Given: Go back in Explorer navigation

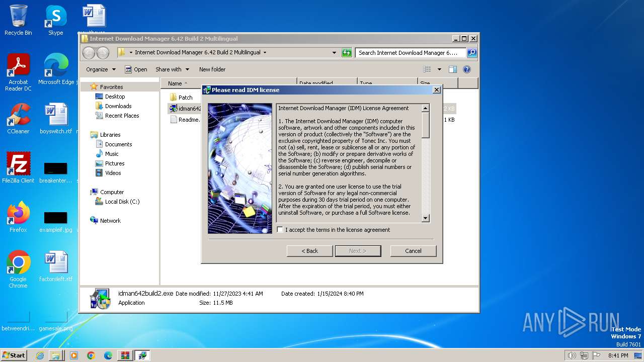Looking at the screenshot, I should (x=89, y=53).
